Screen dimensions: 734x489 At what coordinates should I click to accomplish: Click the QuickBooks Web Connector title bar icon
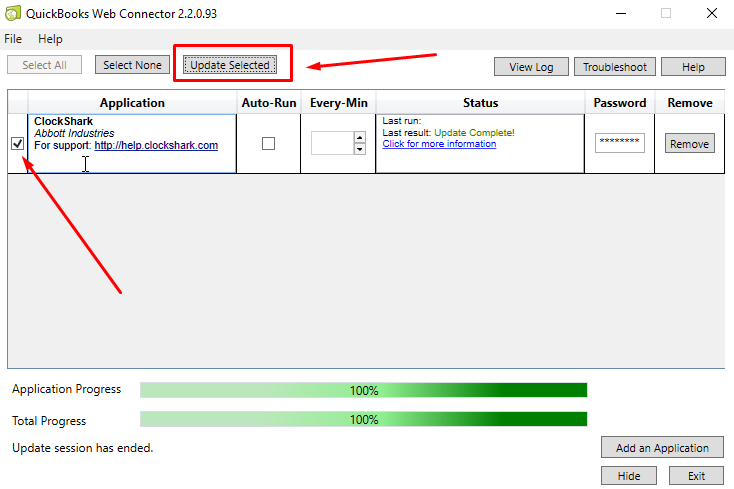pos(13,13)
